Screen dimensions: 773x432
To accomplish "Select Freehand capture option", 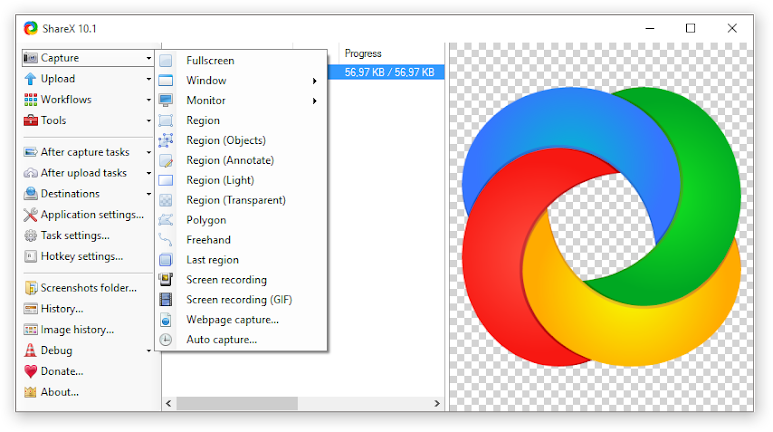I will point(208,240).
